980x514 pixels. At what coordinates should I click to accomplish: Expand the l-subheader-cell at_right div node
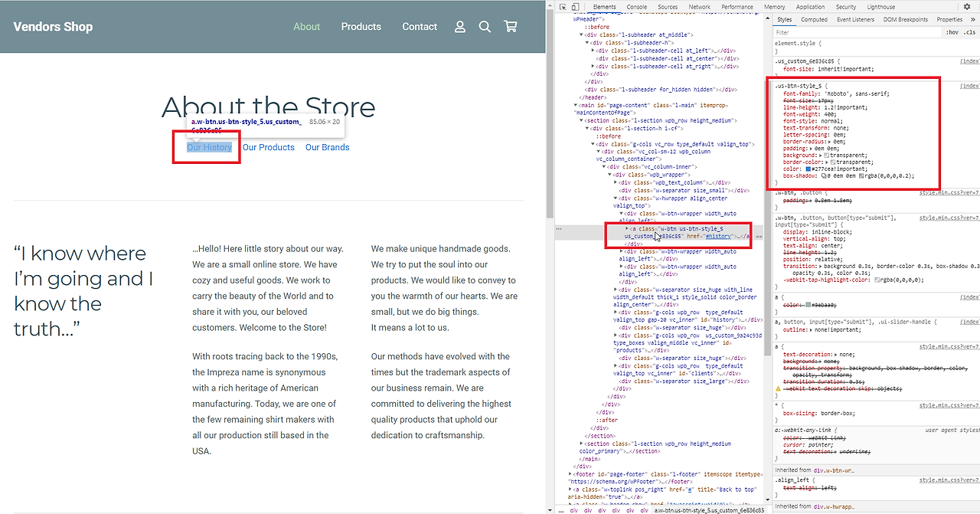pos(594,66)
